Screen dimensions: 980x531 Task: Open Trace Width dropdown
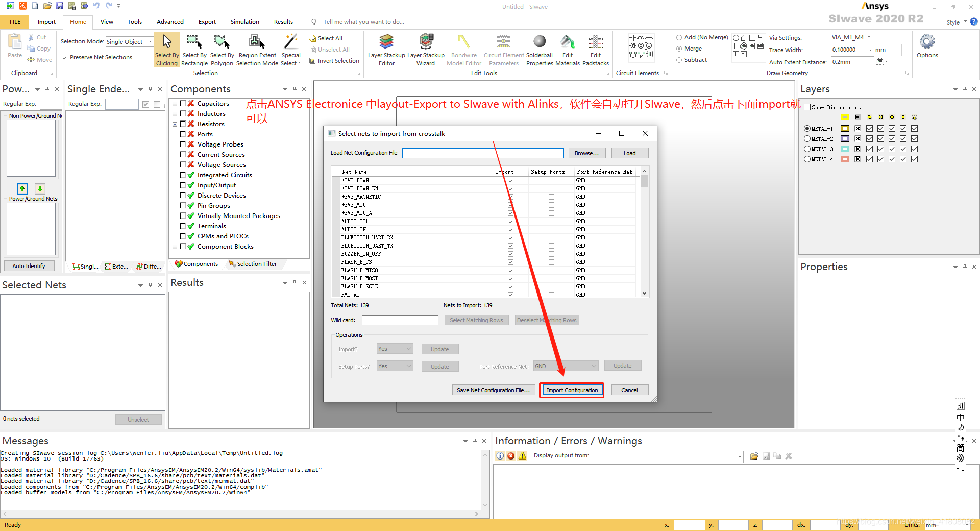pyautogui.click(x=871, y=50)
